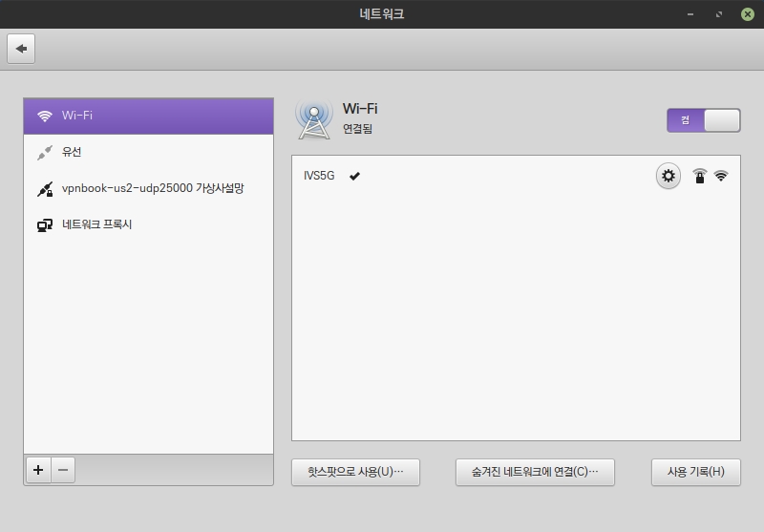Click the 핫스팟으로 사용 button
The image size is (764, 532).
[x=355, y=472]
